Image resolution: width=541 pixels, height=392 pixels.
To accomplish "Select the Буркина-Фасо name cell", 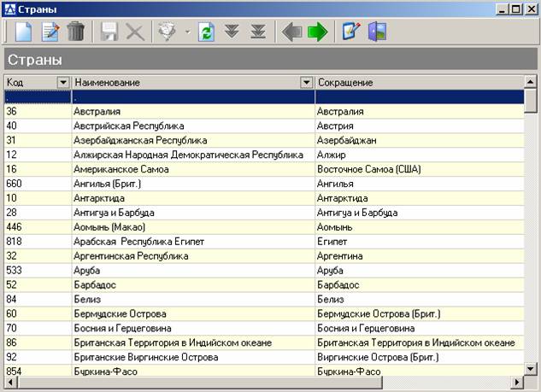I will (x=193, y=371).
